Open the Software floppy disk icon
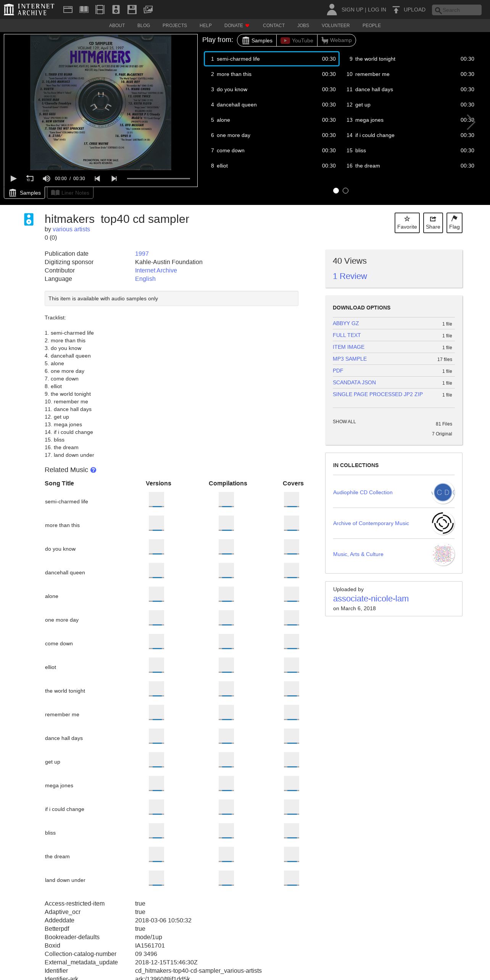This screenshot has height=980, width=490. click(x=132, y=10)
